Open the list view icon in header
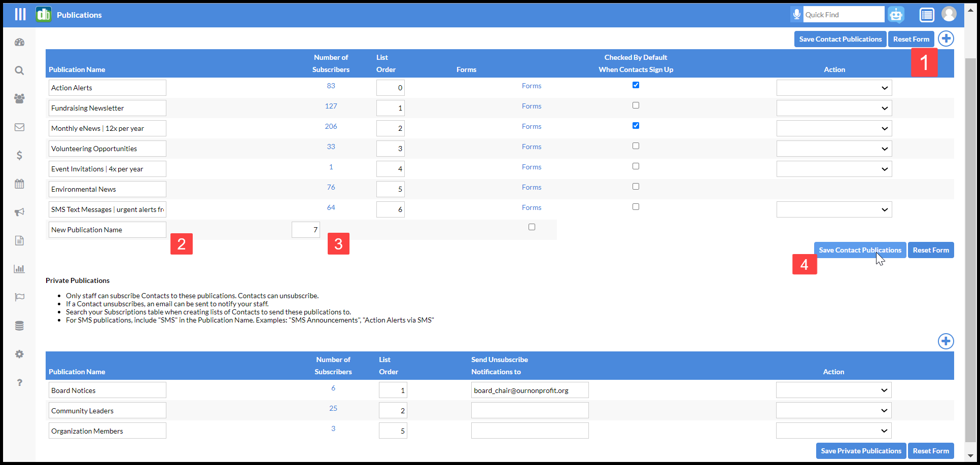 (x=927, y=15)
